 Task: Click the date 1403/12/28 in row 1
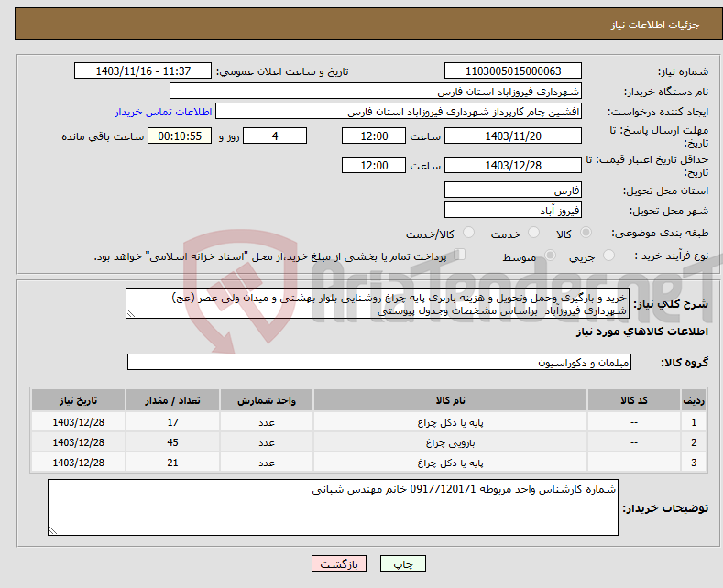pos(79,422)
